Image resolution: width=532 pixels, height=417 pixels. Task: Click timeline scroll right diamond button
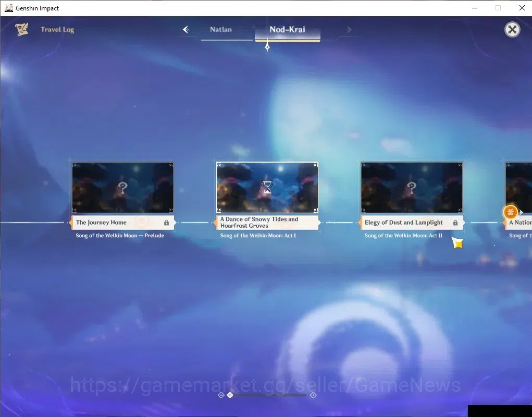(x=313, y=395)
